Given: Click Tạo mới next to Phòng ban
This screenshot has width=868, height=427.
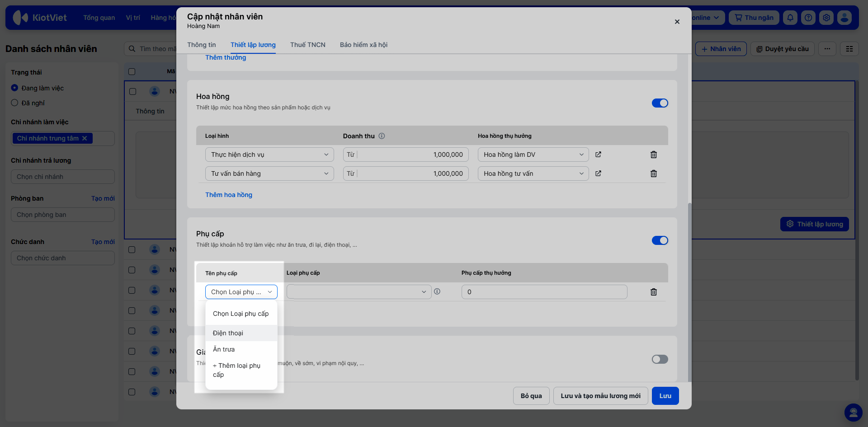Looking at the screenshot, I should tap(103, 198).
